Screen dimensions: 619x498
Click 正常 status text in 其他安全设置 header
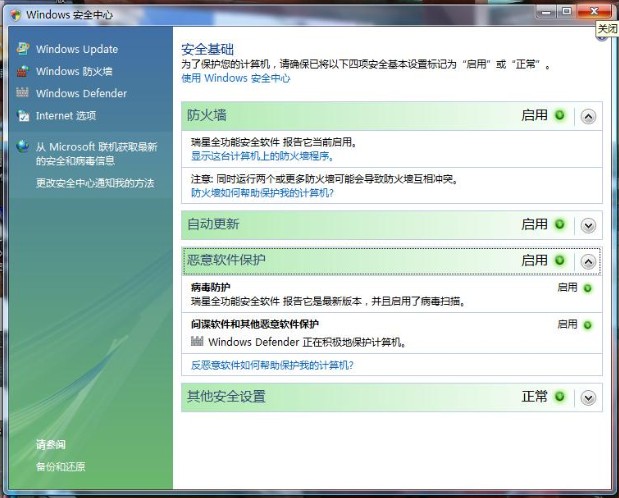point(535,396)
